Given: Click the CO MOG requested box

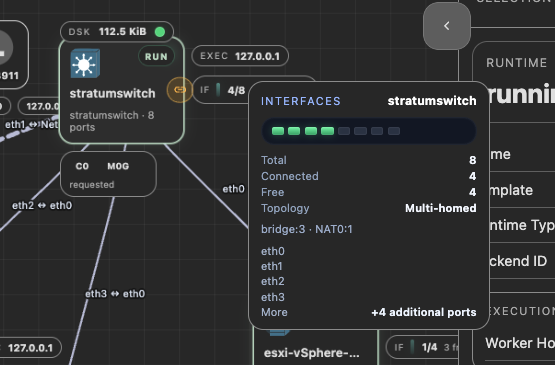Looking at the screenshot, I should pyautogui.click(x=108, y=174).
